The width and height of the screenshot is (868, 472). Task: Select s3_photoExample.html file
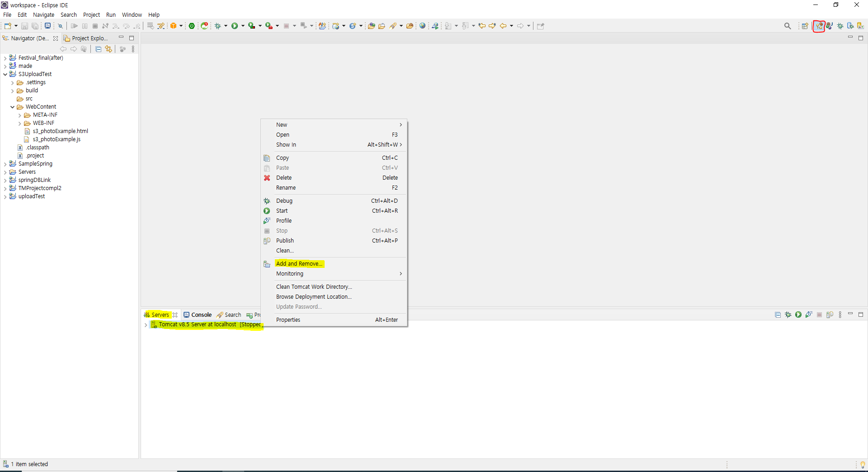point(56,131)
